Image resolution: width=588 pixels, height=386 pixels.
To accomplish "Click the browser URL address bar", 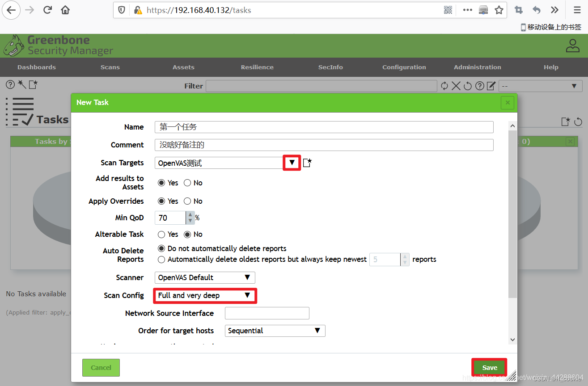I will (x=291, y=10).
